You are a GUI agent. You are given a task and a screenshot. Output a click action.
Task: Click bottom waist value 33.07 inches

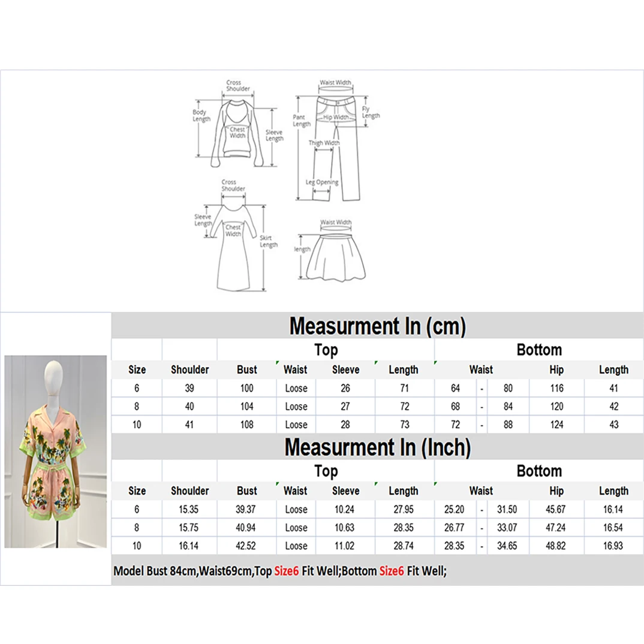[507, 528]
